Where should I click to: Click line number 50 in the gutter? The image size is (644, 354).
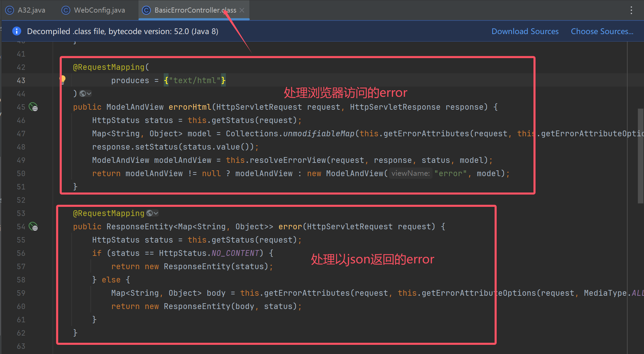coord(21,173)
